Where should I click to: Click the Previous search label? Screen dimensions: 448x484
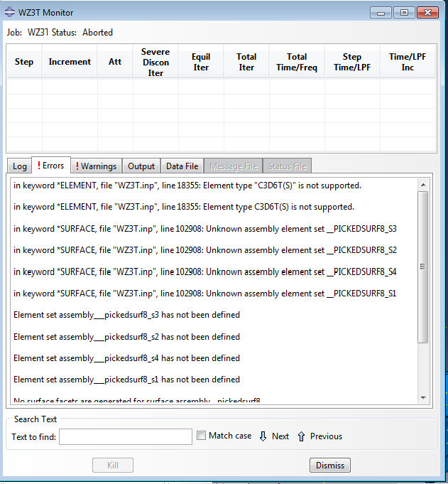[326, 436]
